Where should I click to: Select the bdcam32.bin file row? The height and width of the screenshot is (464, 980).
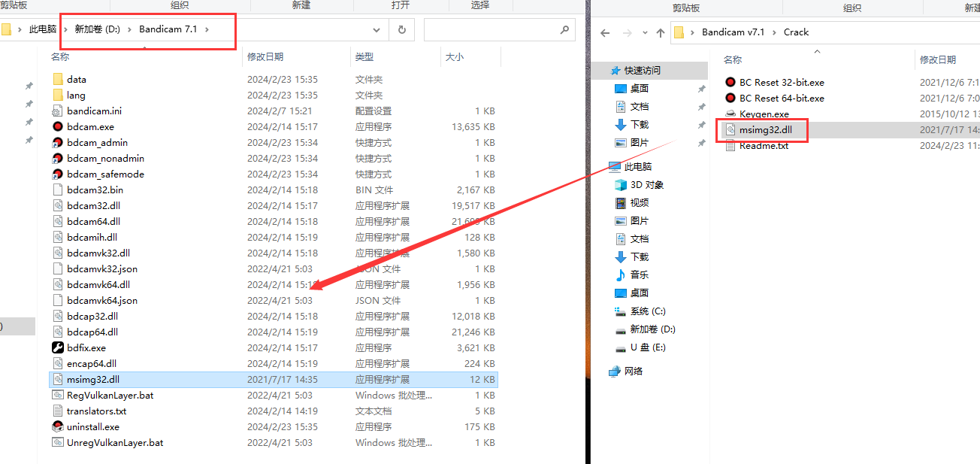click(274, 190)
